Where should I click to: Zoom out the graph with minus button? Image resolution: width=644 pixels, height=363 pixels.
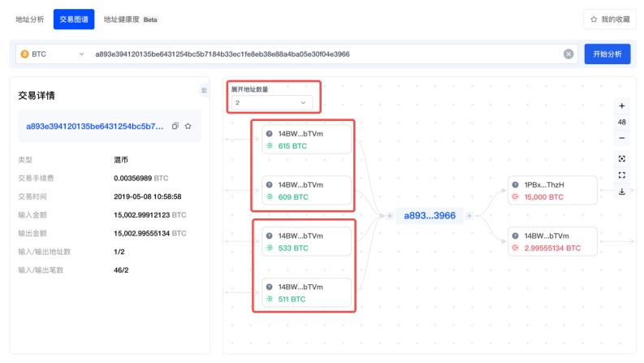coord(622,138)
